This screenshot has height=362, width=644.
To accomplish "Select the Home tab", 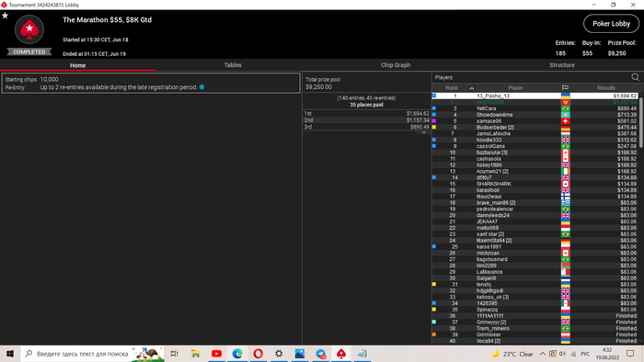I will coord(77,65).
